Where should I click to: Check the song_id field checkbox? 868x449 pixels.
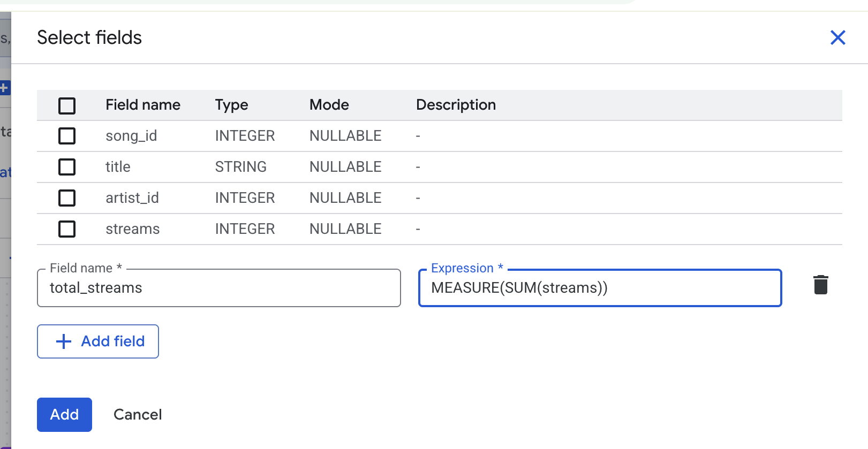point(67,136)
